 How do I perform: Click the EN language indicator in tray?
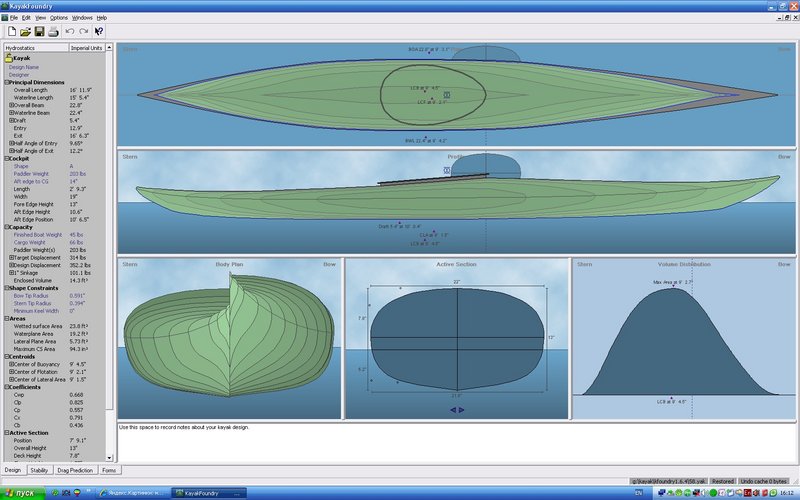pos(638,493)
